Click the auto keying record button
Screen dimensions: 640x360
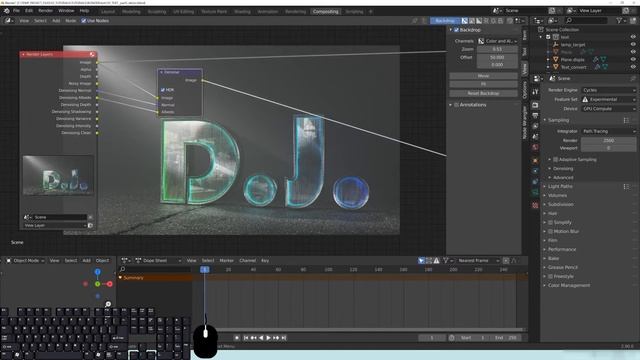point(237,338)
